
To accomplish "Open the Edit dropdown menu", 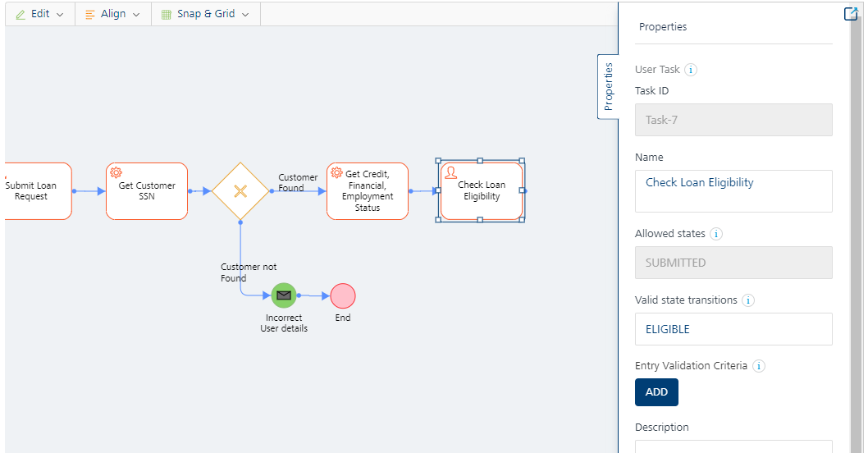I will tap(40, 14).
